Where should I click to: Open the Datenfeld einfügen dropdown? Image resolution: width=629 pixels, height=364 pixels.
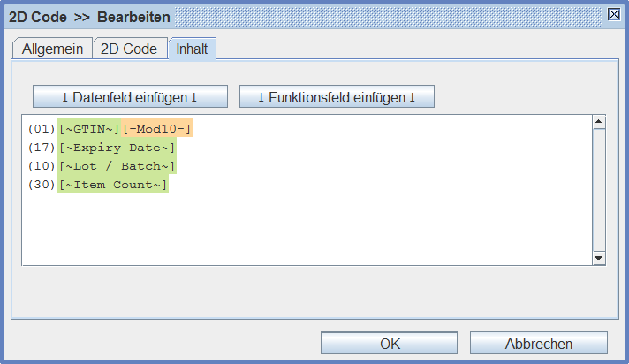pos(130,96)
